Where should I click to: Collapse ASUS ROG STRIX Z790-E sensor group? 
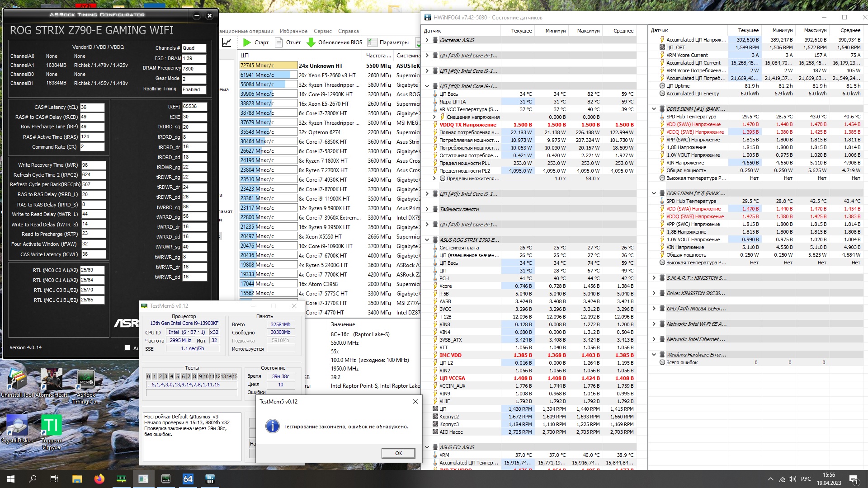point(427,240)
